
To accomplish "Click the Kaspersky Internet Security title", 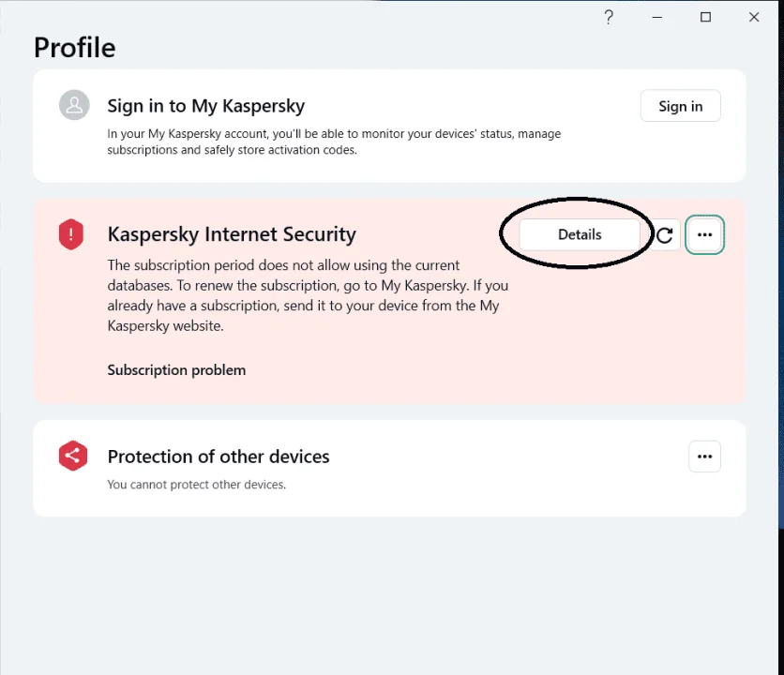I will coord(232,234).
